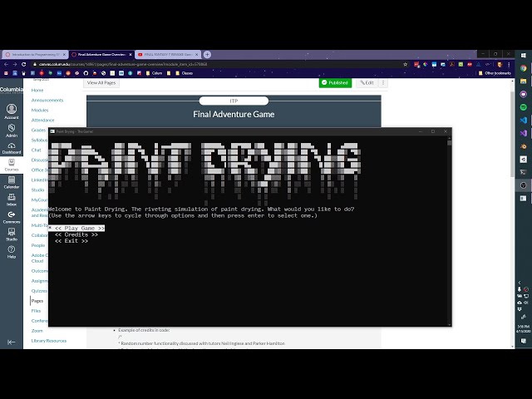This screenshot has width=532, height=399.
Task: Click the Edit page button
Action: coord(367,83)
